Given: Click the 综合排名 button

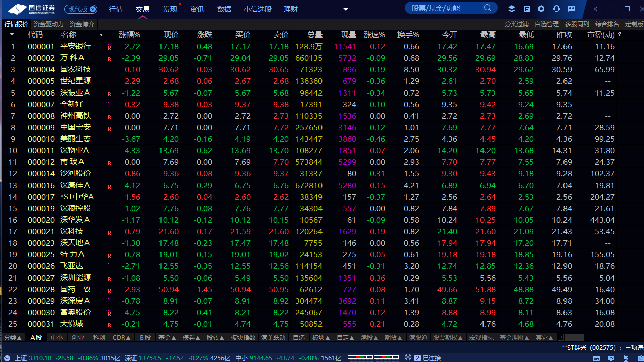Looking at the screenshot, I should point(607,24).
